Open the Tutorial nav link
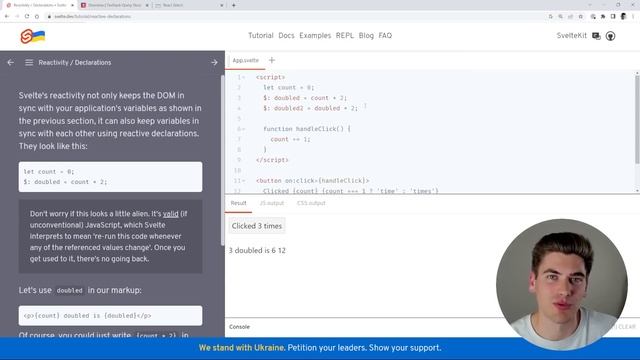Screen dimensions: 640x360 coord(260,36)
